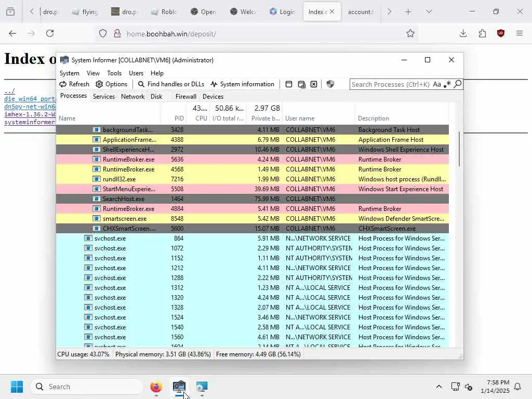Image resolution: width=532 pixels, height=399 pixels.
Task: Select the ApplicationFrame process icon
Action: (97, 140)
